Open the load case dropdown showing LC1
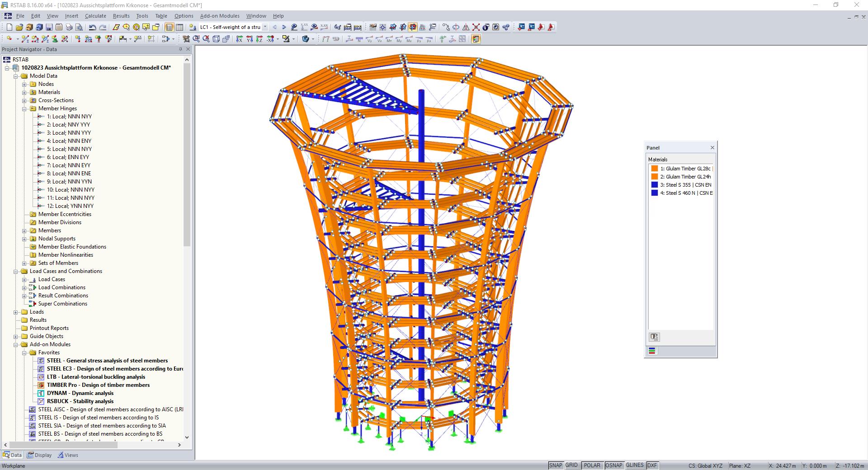 click(265, 27)
